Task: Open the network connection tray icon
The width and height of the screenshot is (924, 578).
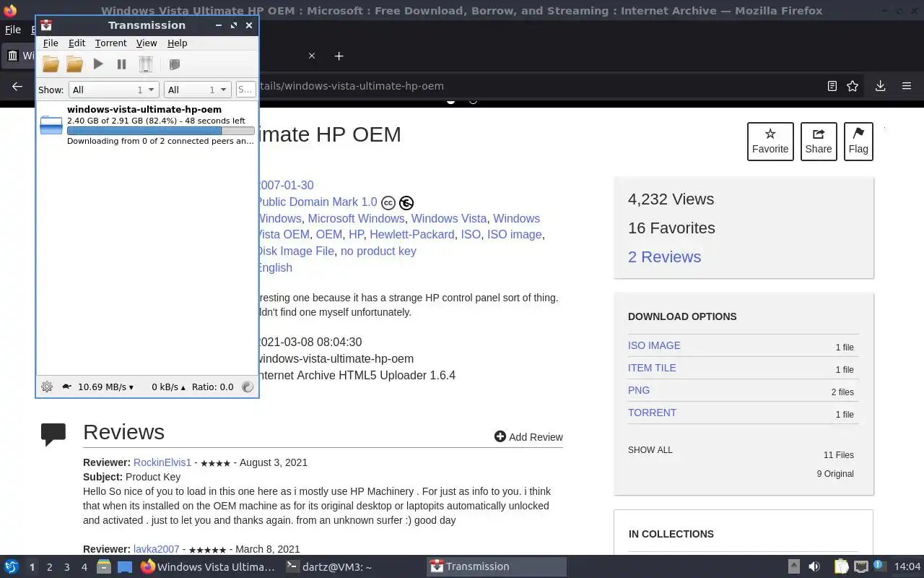Action: [x=861, y=566]
